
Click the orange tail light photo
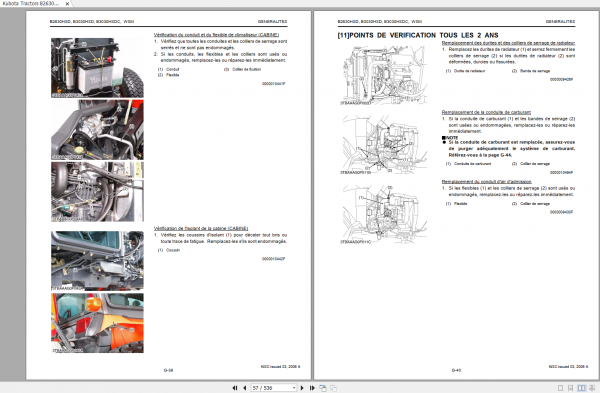[98, 323]
